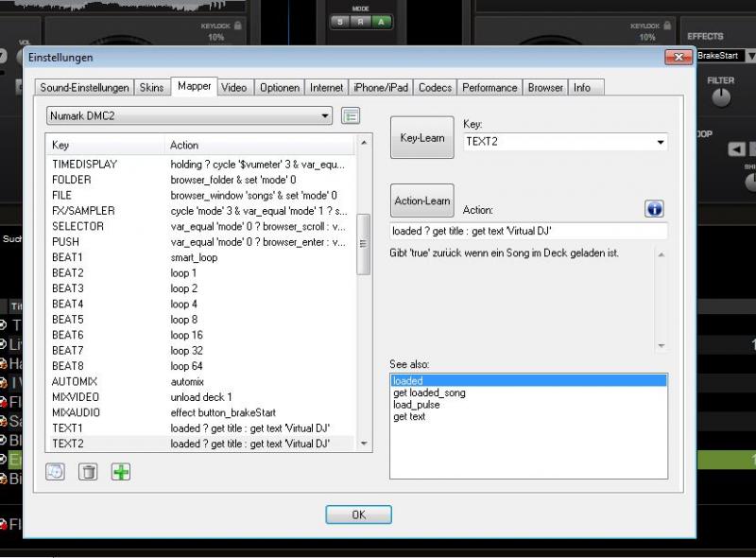Click the blue info icon next to Action
The height and width of the screenshot is (558, 756).
pos(654,209)
